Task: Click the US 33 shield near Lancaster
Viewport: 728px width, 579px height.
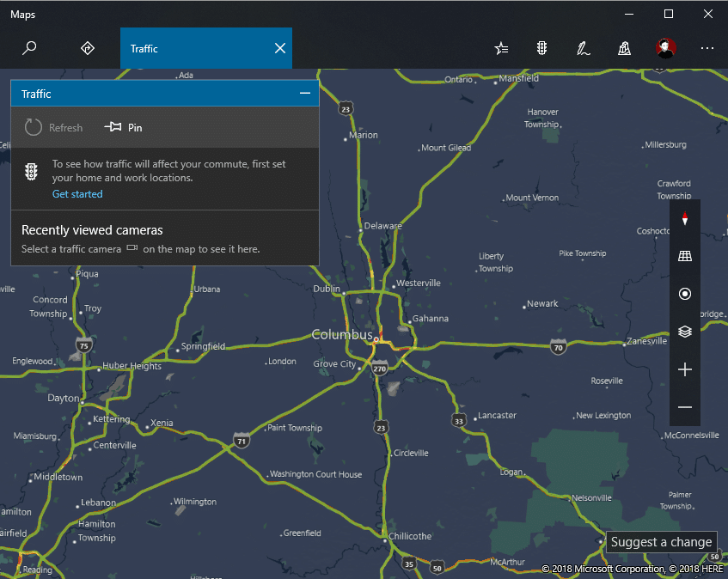Action: coord(459,420)
